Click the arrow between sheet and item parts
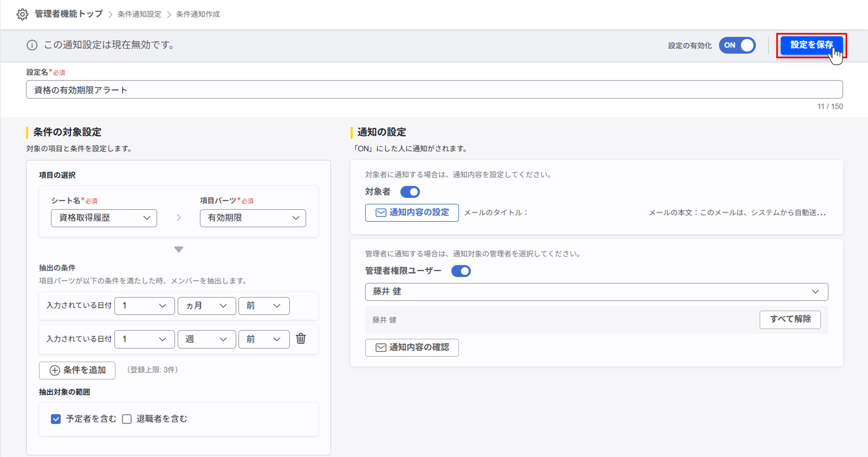The image size is (868, 457). click(x=179, y=218)
